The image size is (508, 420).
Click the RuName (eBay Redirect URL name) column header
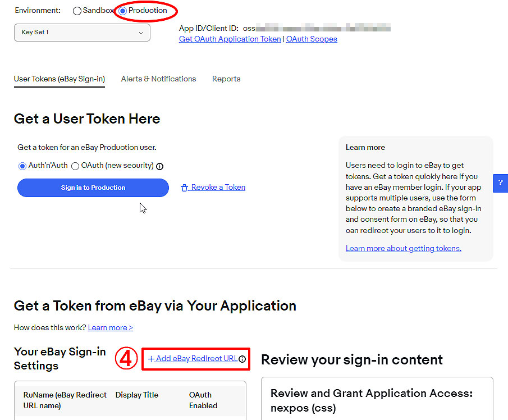pyautogui.click(x=65, y=400)
